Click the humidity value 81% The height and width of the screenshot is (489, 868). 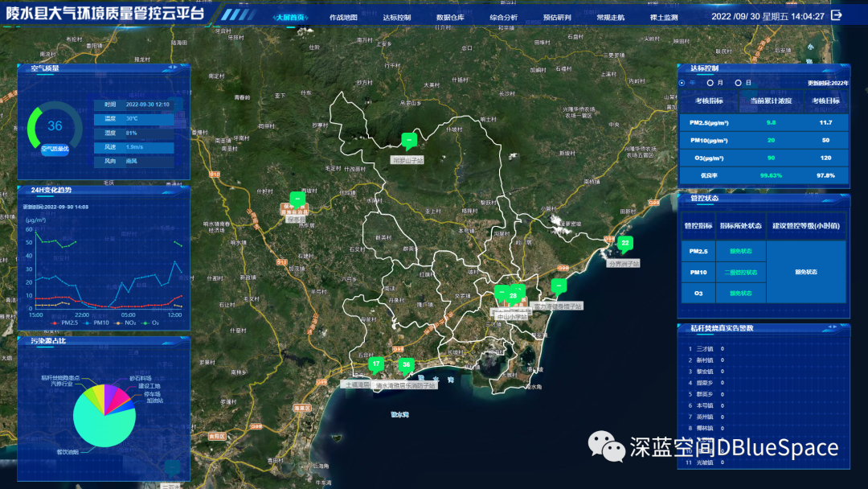click(x=131, y=133)
